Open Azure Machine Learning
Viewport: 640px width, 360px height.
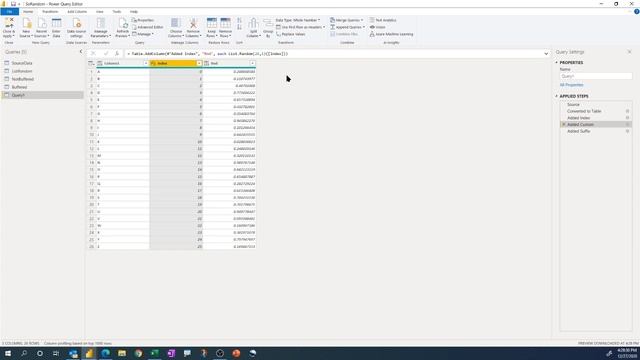(391, 34)
